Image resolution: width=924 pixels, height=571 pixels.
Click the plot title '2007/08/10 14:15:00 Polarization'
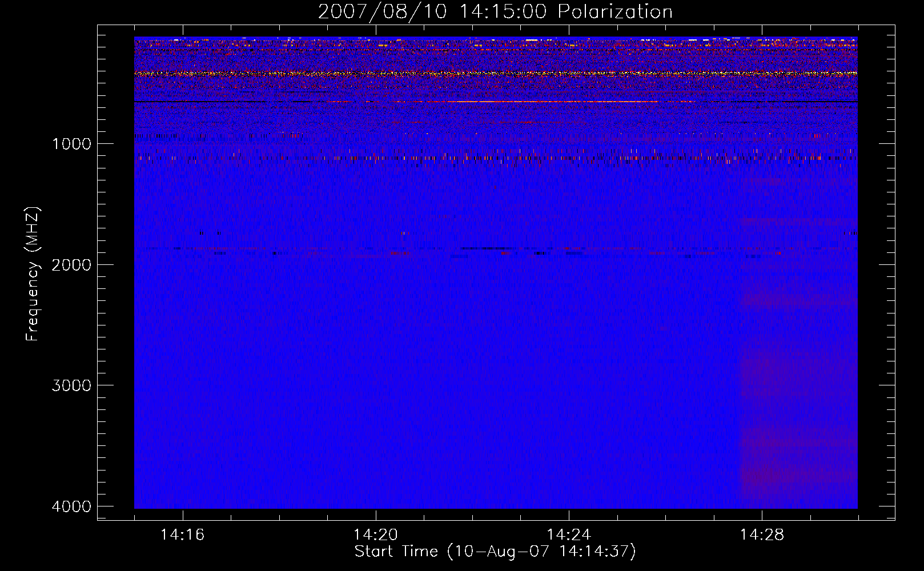point(495,11)
